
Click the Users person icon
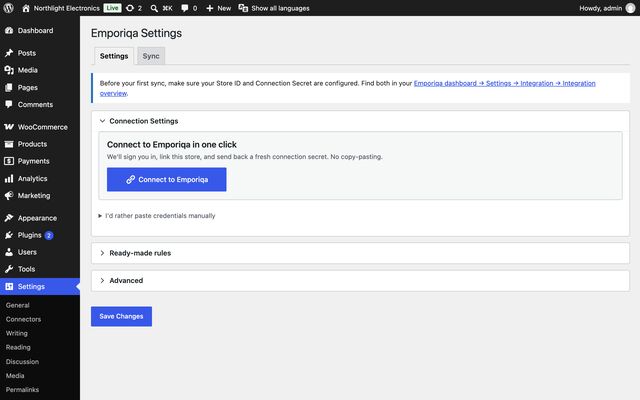point(9,252)
